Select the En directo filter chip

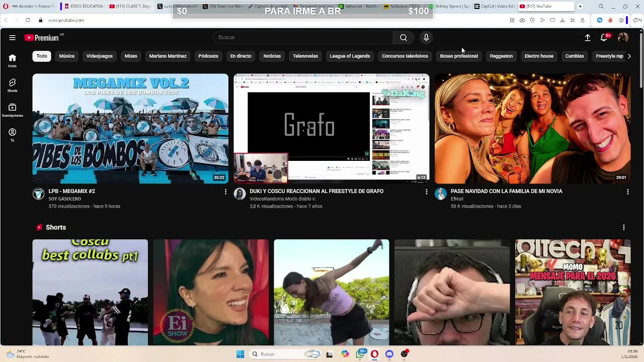pyautogui.click(x=240, y=56)
